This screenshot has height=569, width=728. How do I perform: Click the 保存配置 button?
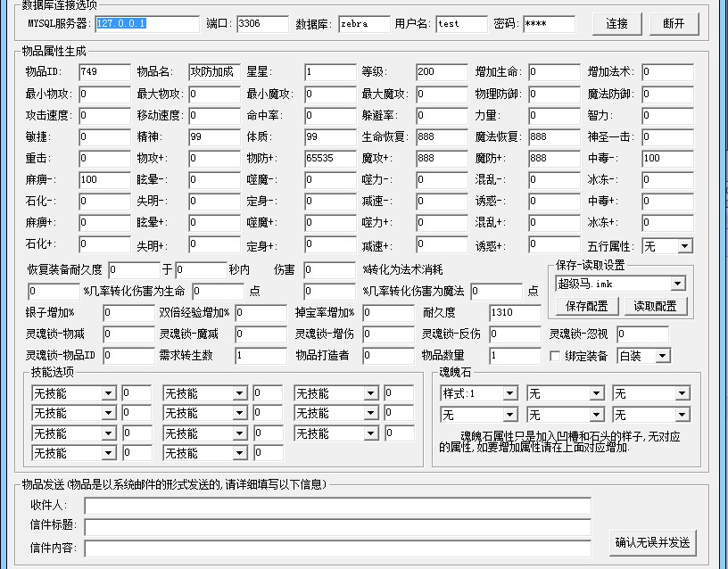pyautogui.click(x=587, y=306)
